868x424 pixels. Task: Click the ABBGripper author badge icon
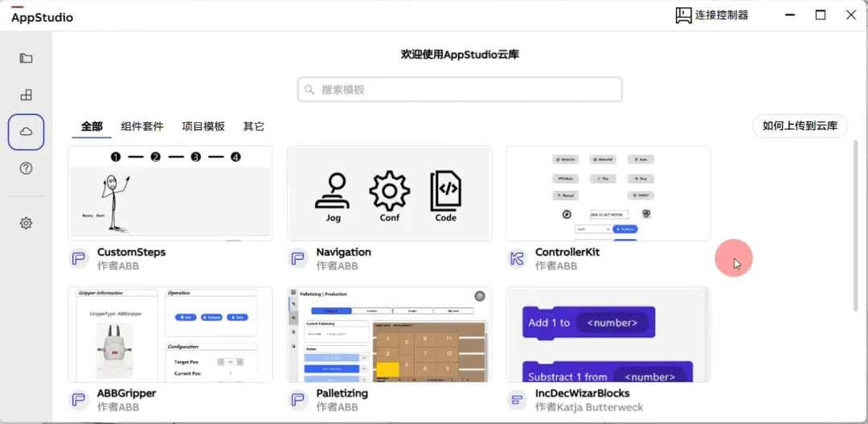(x=79, y=400)
